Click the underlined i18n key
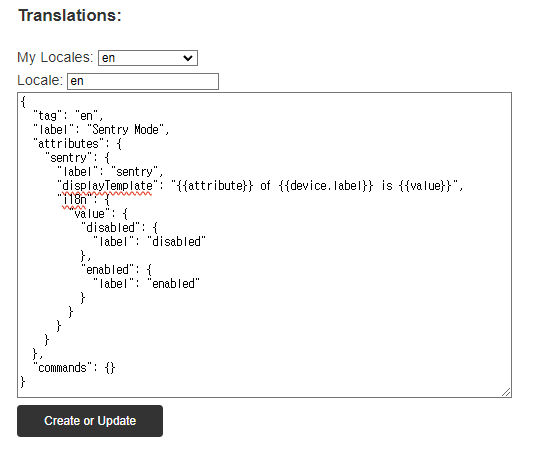This screenshot has width=533, height=458. (75, 200)
